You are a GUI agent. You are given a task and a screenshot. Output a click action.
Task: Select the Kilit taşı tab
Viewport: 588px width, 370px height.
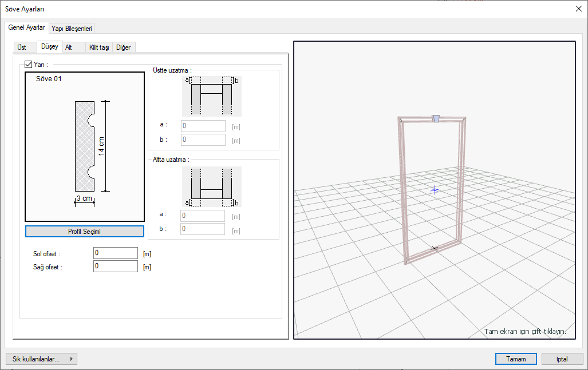[x=99, y=47]
